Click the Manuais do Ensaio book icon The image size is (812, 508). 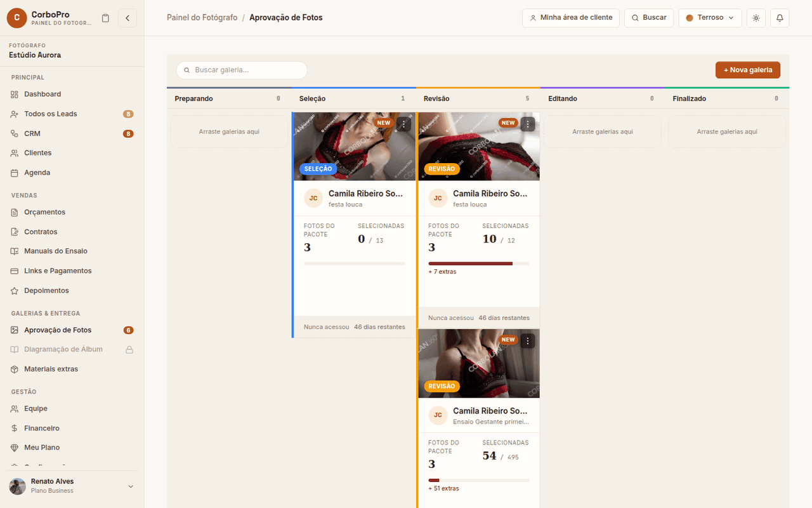click(x=15, y=251)
